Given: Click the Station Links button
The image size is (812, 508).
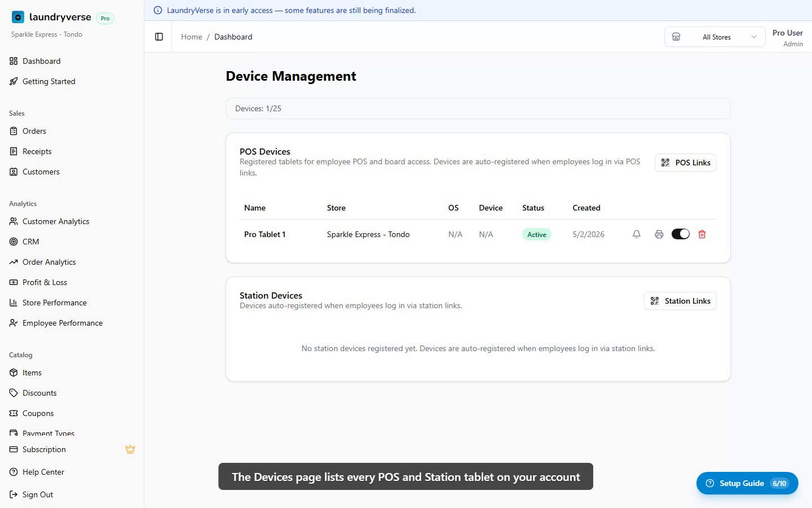Looking at the screenshot, I should (680, 301).
